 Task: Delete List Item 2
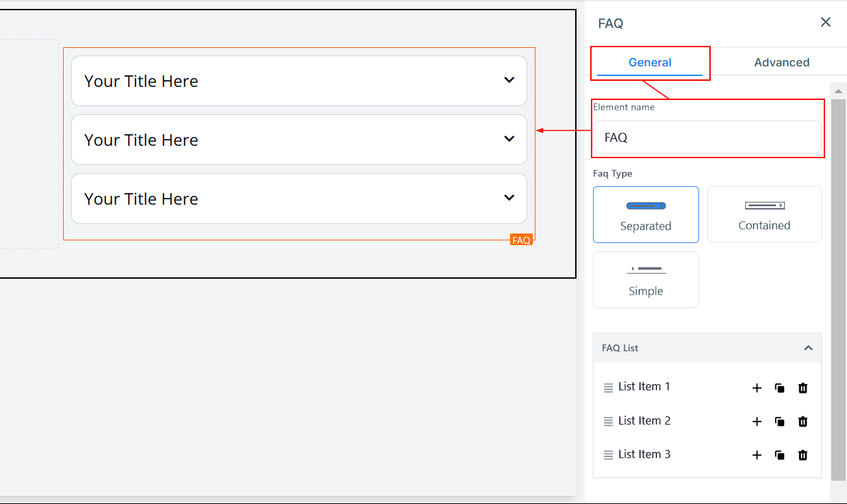coord(802,422)
